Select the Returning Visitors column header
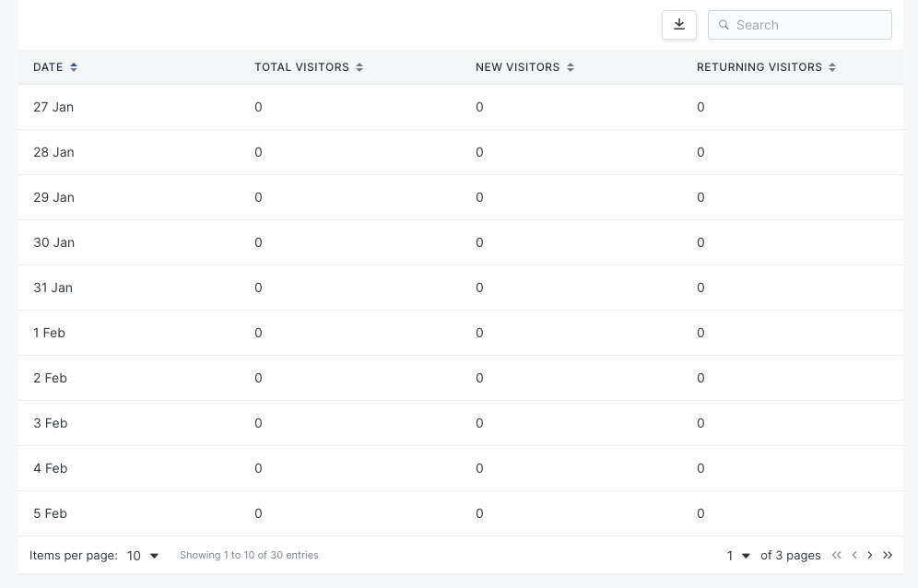 [x=759, y=66]
